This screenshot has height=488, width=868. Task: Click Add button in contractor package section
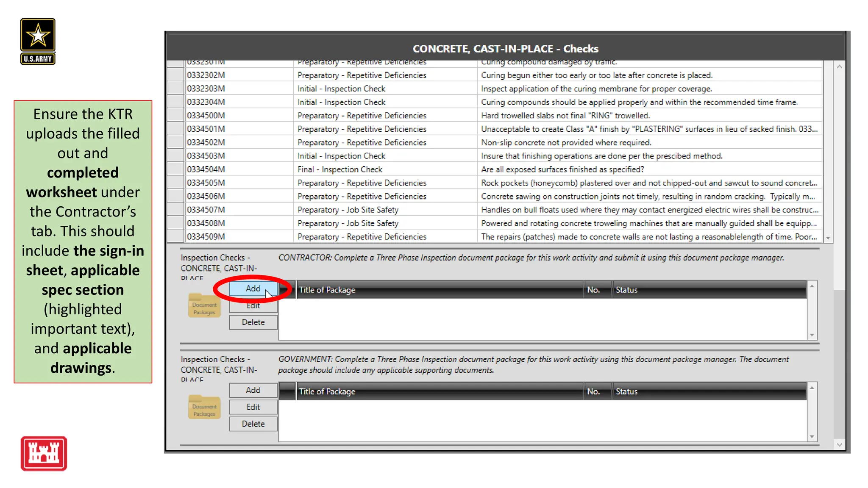253,288
